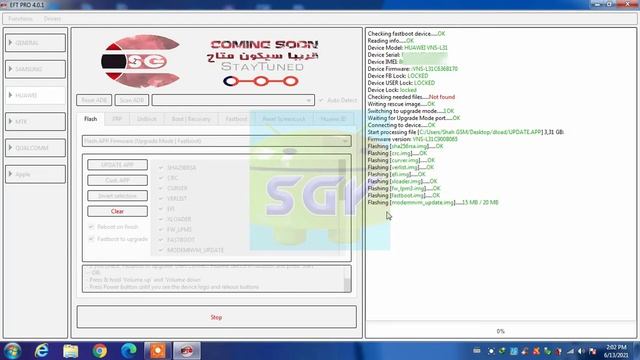Open the device port dropdown
The image size is (640, 360).
point(233,100)
